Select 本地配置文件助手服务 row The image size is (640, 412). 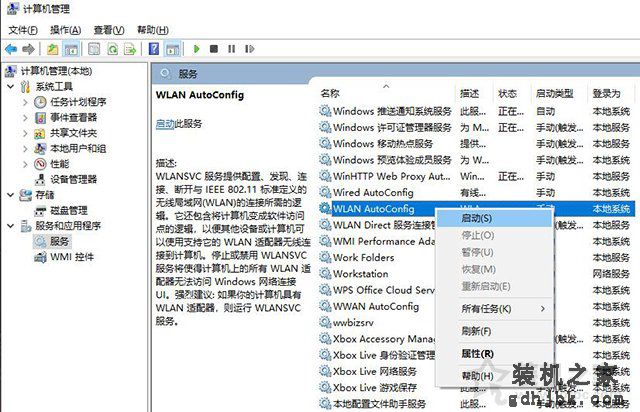click(476, 404)
